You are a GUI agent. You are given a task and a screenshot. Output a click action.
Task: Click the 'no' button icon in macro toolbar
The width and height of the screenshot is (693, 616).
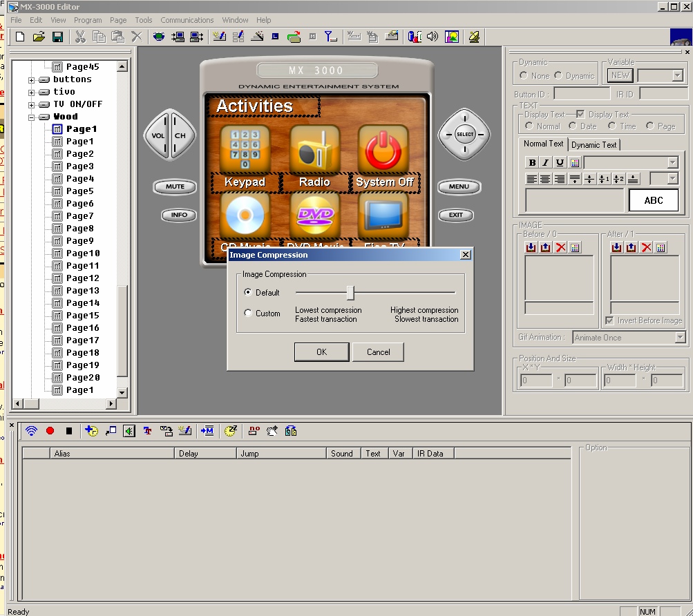[x=254, y=431]
